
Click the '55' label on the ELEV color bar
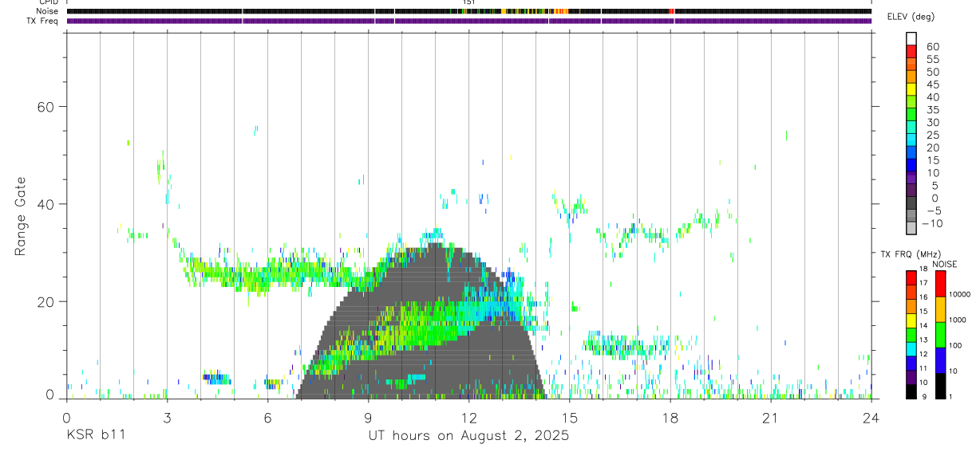pyautogui.click(x=932, y=60)
